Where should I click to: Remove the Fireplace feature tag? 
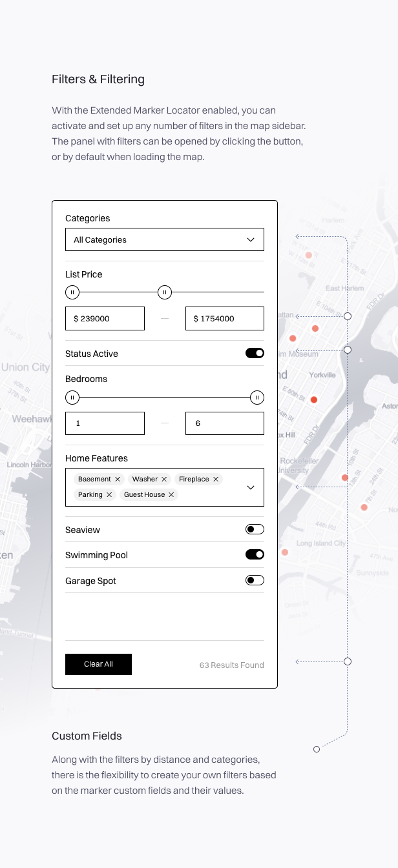pos(216,479)
